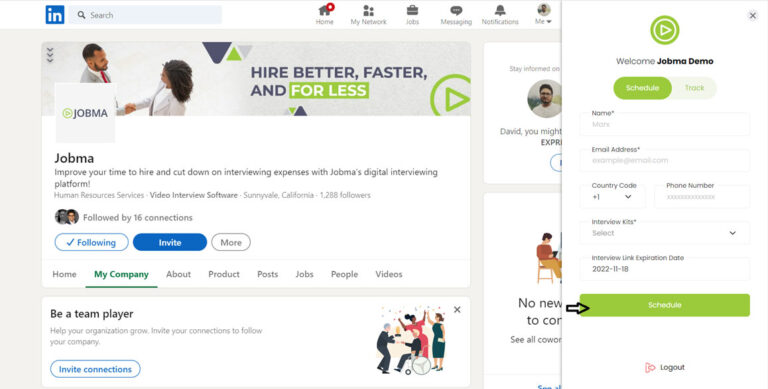
Task: Open the company Jobs tab
Action: point(304,274)
